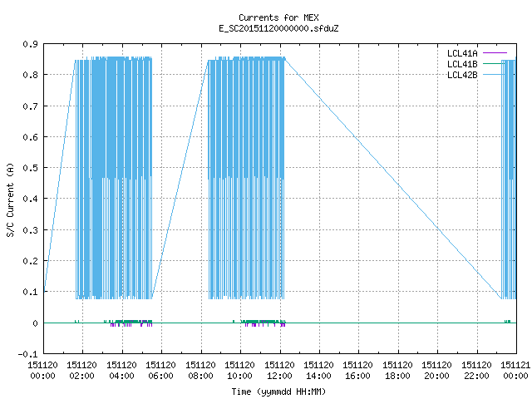Click the y-axis tick value 0.9

[30, 44]
